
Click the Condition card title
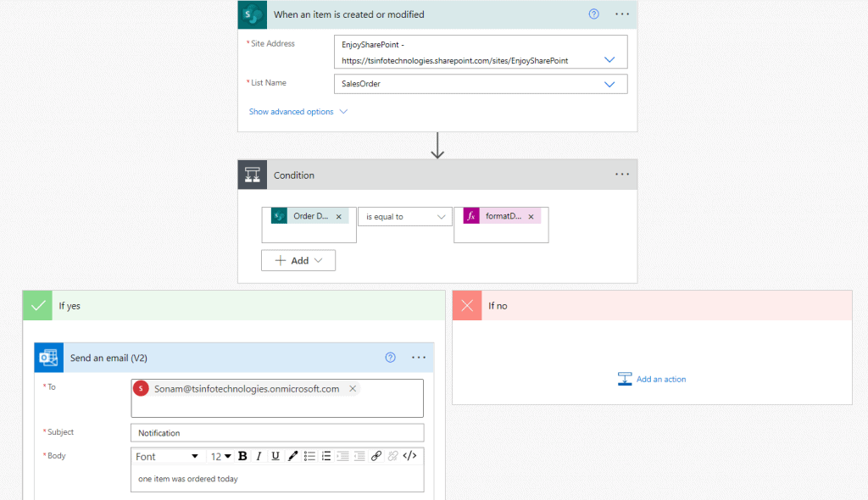click(x=294, y=175)
